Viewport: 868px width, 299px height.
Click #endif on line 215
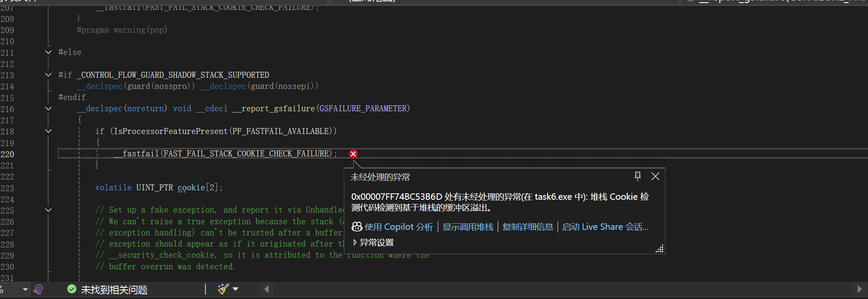point(72,98)
